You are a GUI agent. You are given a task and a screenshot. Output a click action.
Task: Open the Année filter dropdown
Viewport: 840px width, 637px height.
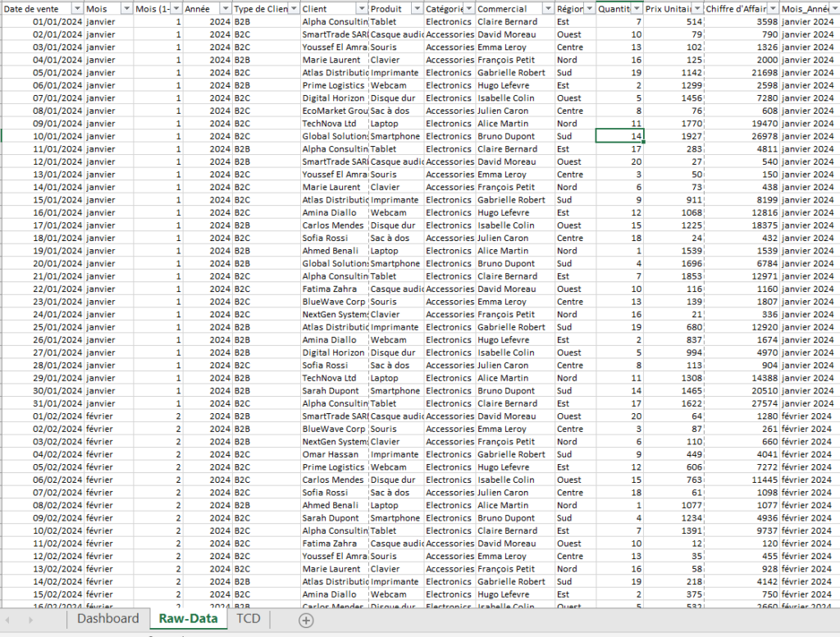[225, 9]
